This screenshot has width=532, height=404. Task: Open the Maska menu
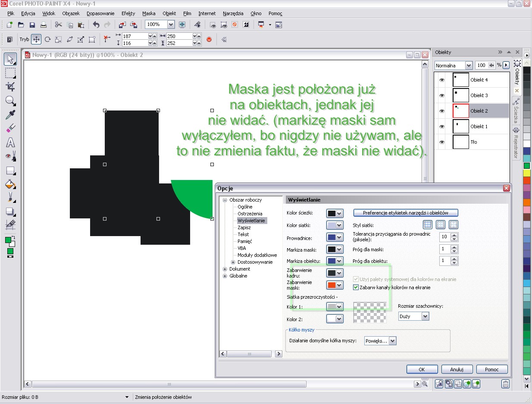pos(148,13)
